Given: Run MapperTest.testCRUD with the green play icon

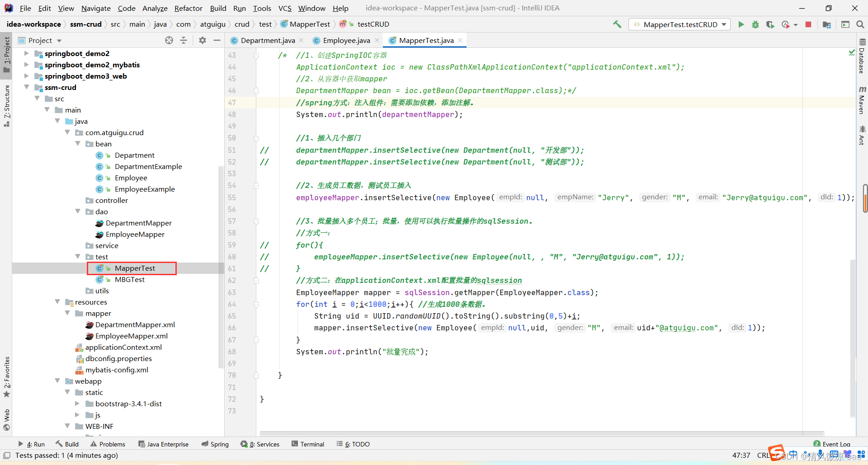Looking at the screenshot, I should click(741, 24).
